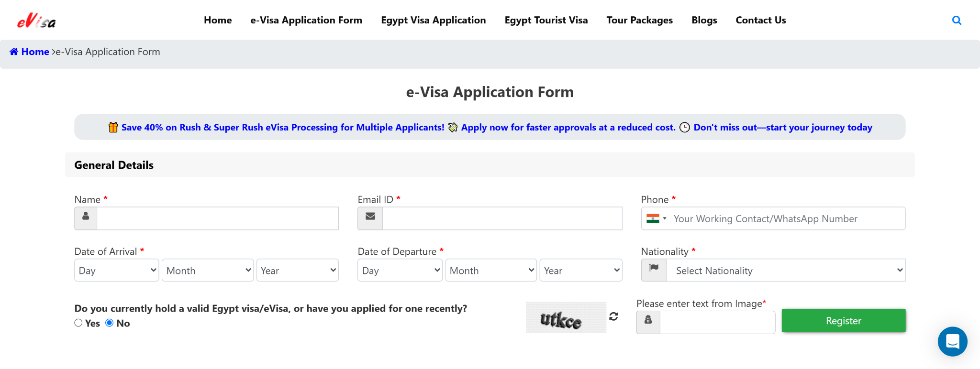Viewport: 980px width, 369px height.
Task: Click the eVisa logo
Action: pyautogui.click(x=36, y=21)
